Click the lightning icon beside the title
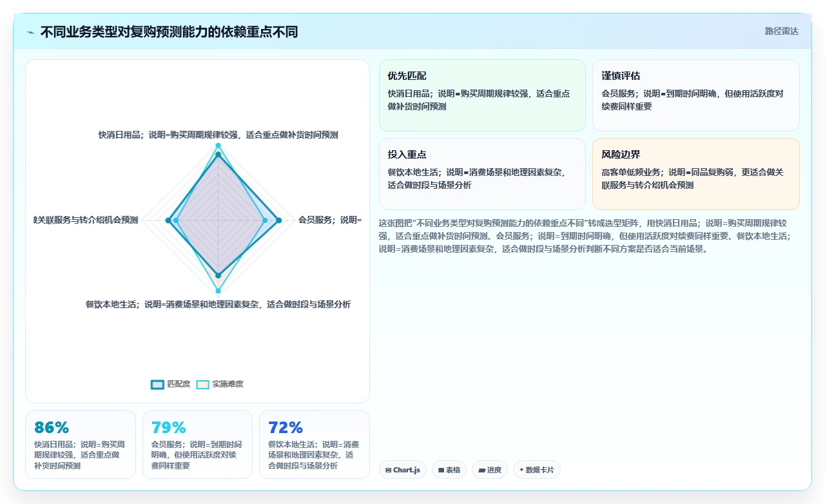Image resolution: width=825 pixels, height=504 pixels. 31,32
